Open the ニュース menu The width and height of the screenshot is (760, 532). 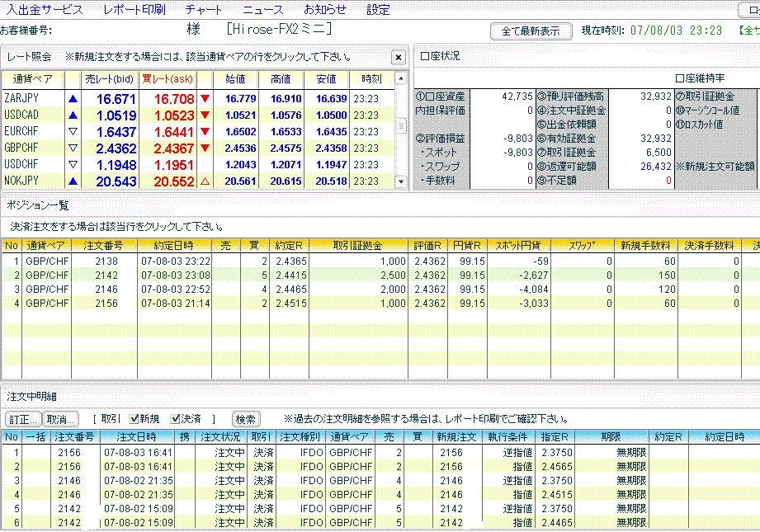pyautogui.click(x=262, y=9)
